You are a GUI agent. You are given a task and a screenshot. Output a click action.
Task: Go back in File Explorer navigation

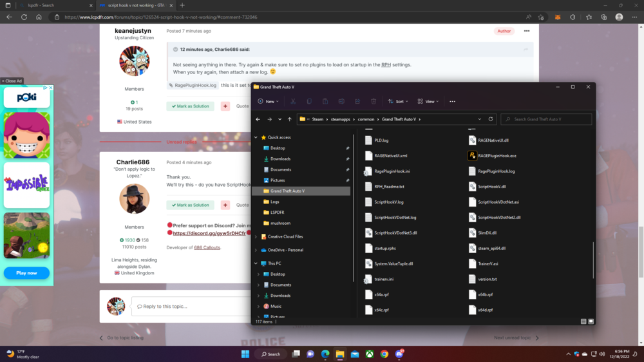coord(258,119)
